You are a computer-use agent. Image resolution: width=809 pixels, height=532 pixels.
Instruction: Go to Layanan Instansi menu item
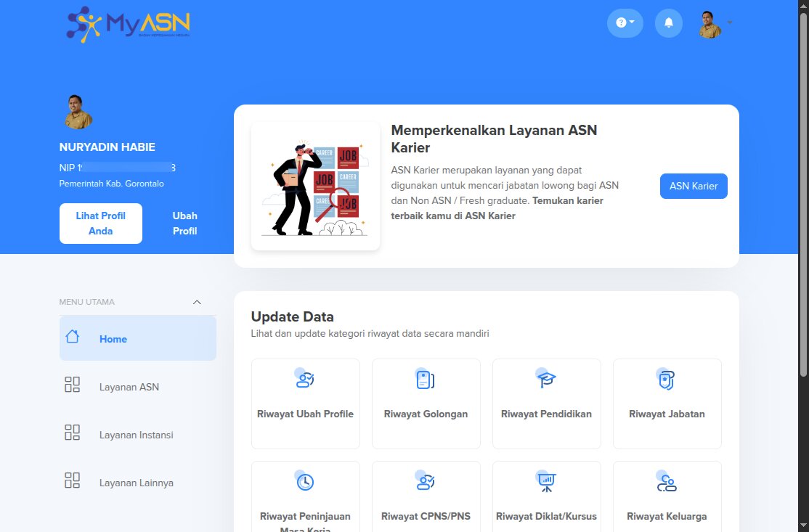coord(136,435)
